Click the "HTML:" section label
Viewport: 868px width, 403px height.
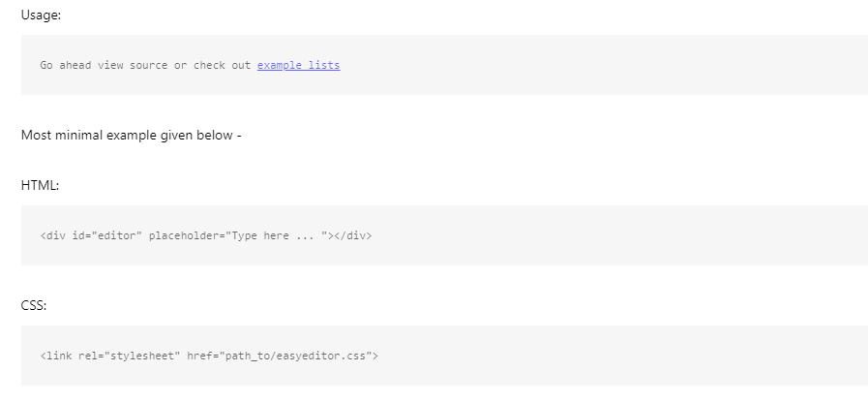point(41,185)
